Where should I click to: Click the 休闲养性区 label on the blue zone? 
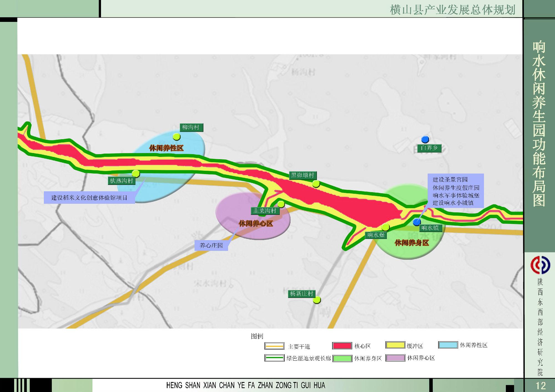166,148
